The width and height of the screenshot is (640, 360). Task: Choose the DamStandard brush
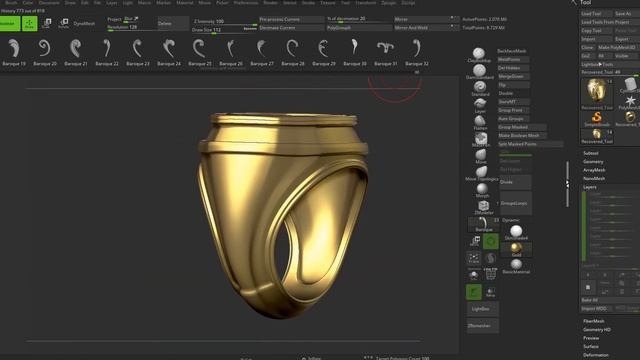(480, 71)
